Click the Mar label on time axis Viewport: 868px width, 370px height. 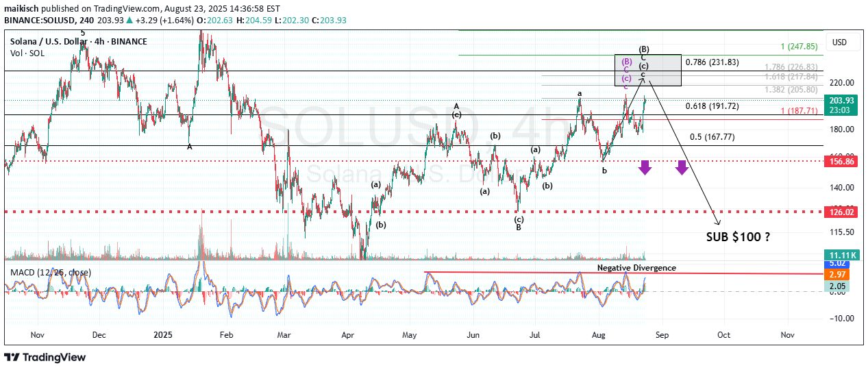click(x=284, y=336)
